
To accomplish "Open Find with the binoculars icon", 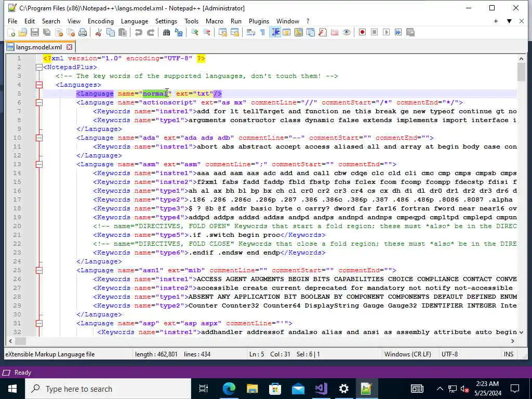I will [166, 32].
